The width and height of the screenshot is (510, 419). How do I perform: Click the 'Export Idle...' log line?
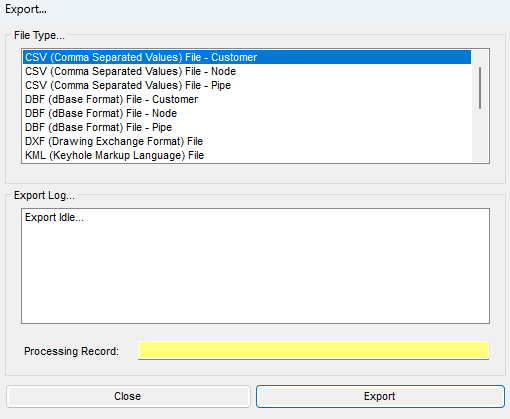pos(54,217)
